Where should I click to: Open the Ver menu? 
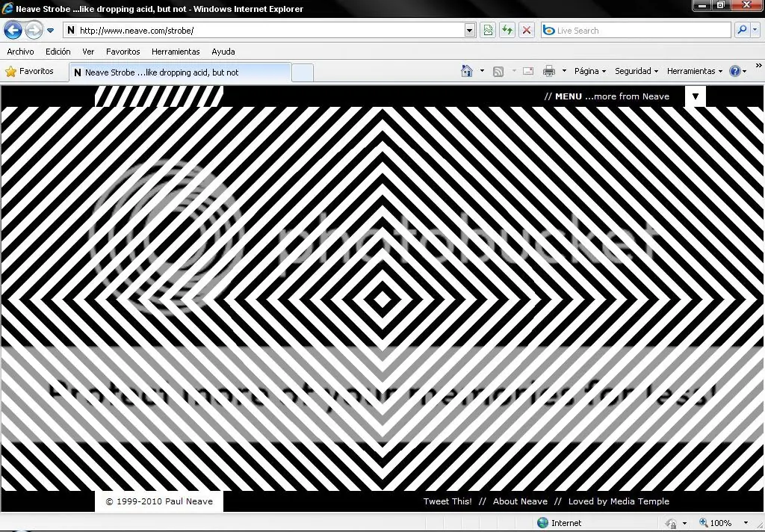coord(88,52)
